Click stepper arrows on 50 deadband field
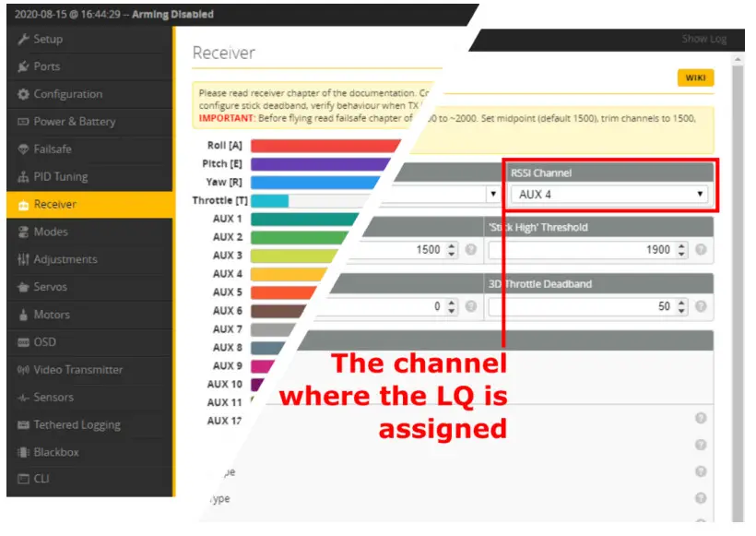 coord(681,306)
